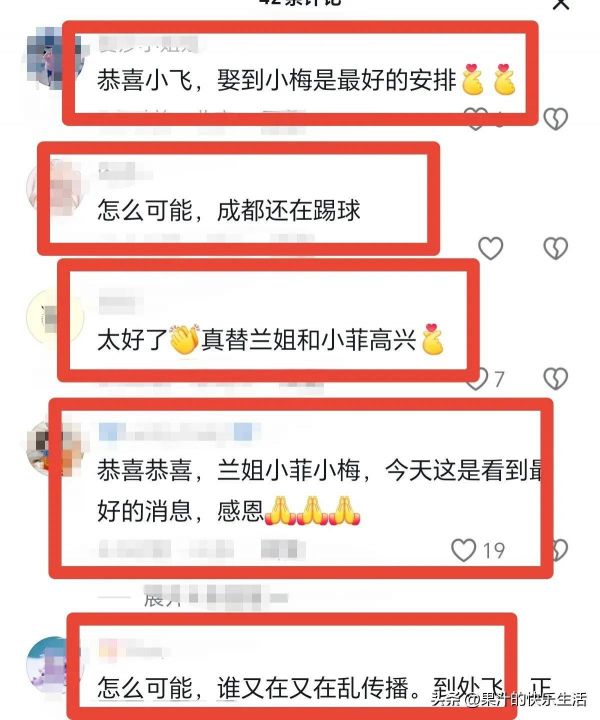This screenshot has width=600, height=720.
Task: Open avatar of '太好了' commenter
Action: (54, 318)
